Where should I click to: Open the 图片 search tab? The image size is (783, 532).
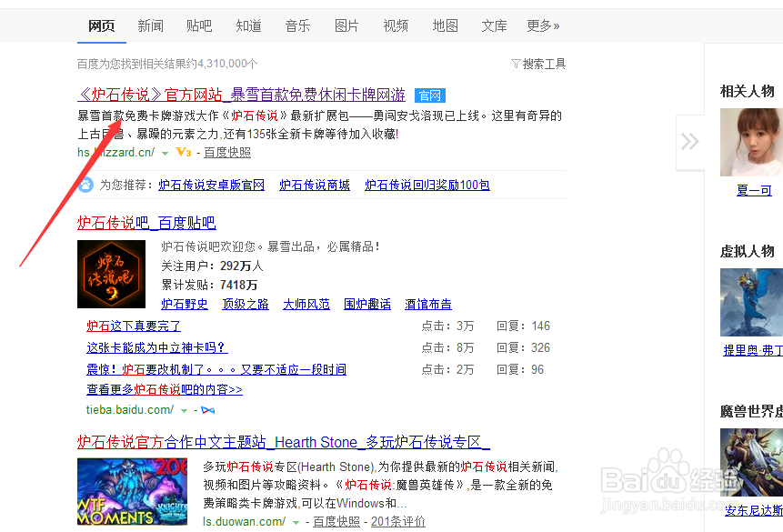click(x=346, y=25)
